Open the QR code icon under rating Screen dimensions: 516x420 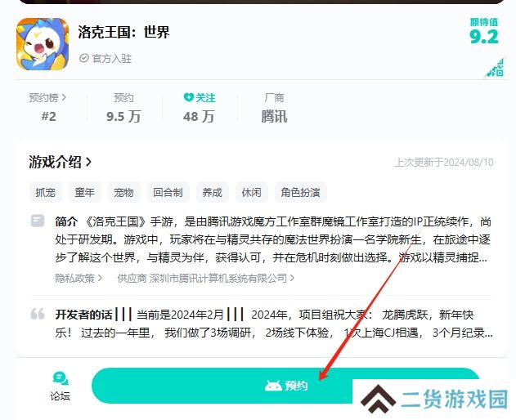[496, 68]
